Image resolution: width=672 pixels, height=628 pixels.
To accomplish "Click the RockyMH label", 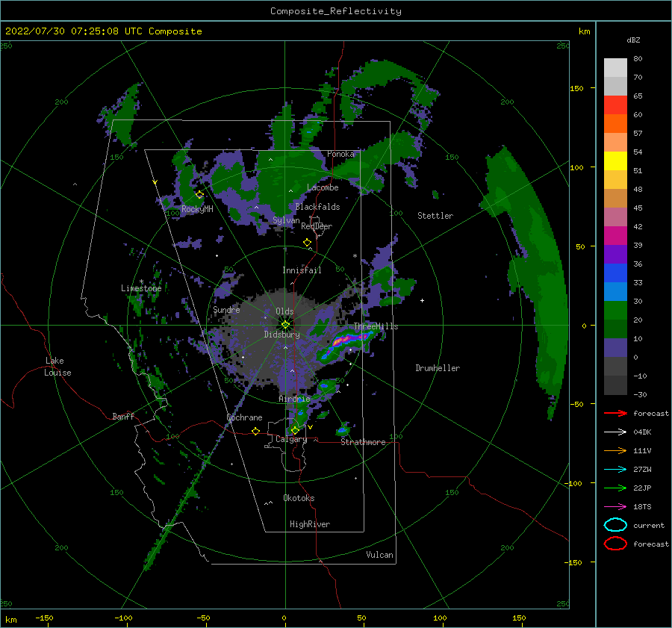I will pyautogui.click(x=197, y=209).
